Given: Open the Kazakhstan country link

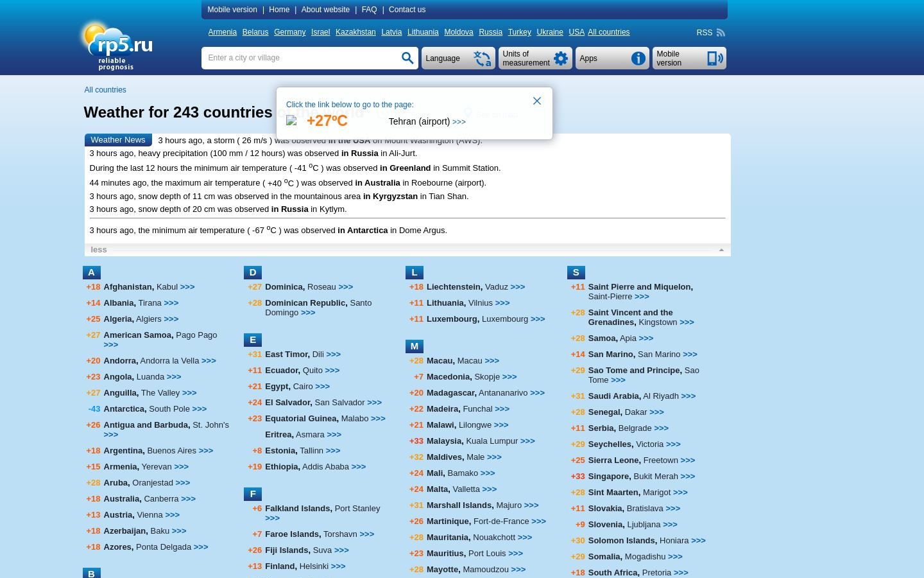Looking at the screenshot, I should 355,32.
